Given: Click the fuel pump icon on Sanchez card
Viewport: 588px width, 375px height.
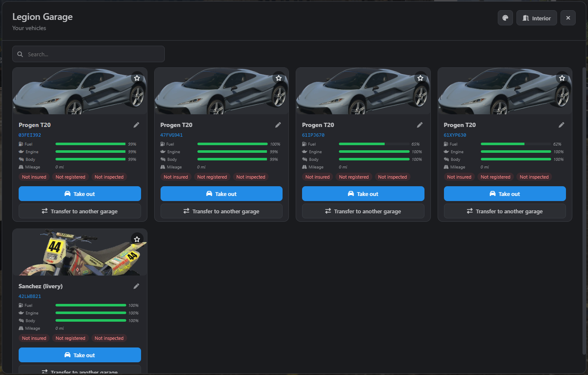Looking at the screenshot, I should pyautogui.click(x=21, y=305).
